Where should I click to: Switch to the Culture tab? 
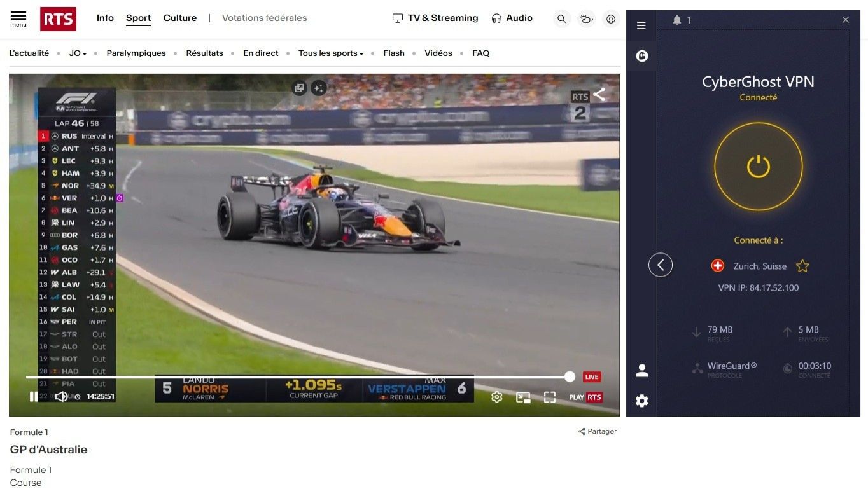point(179,18)
